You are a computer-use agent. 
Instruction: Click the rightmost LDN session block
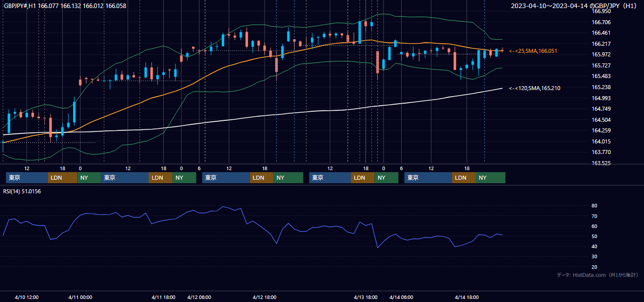[x=464, y=178]
